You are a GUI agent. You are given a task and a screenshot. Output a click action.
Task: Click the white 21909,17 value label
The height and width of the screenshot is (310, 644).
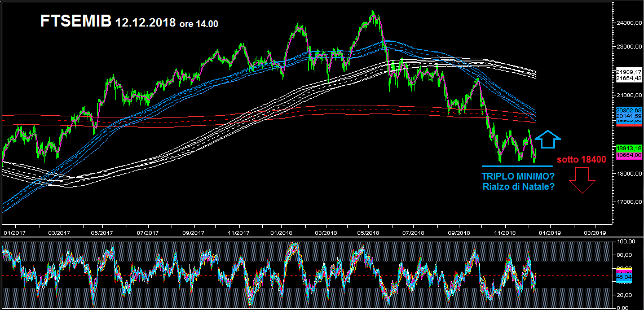click(x=628, y=72)
